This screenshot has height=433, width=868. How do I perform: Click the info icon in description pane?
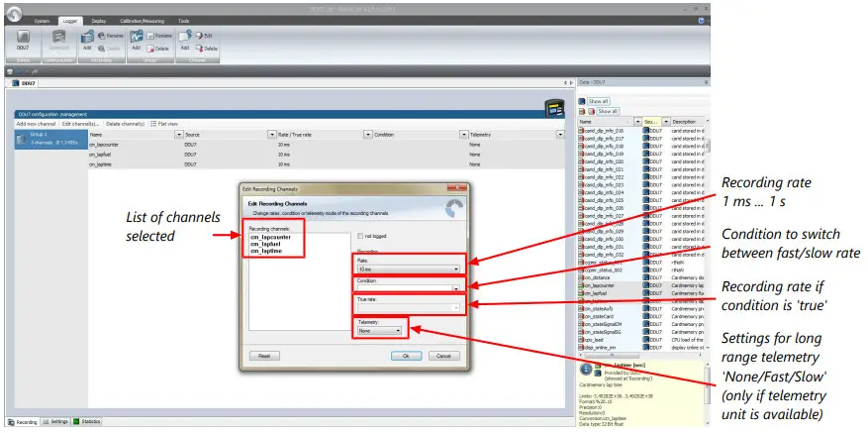(586, 371)
